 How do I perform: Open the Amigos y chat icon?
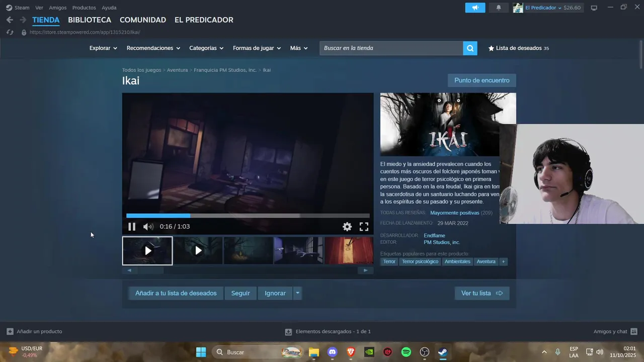click(634, 331)
